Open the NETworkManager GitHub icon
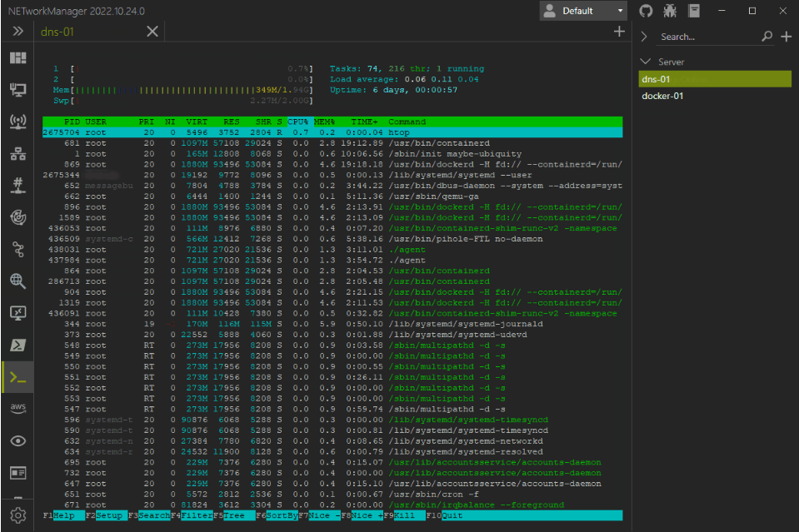Screen dimensions: 799x532 coord(648,11)
